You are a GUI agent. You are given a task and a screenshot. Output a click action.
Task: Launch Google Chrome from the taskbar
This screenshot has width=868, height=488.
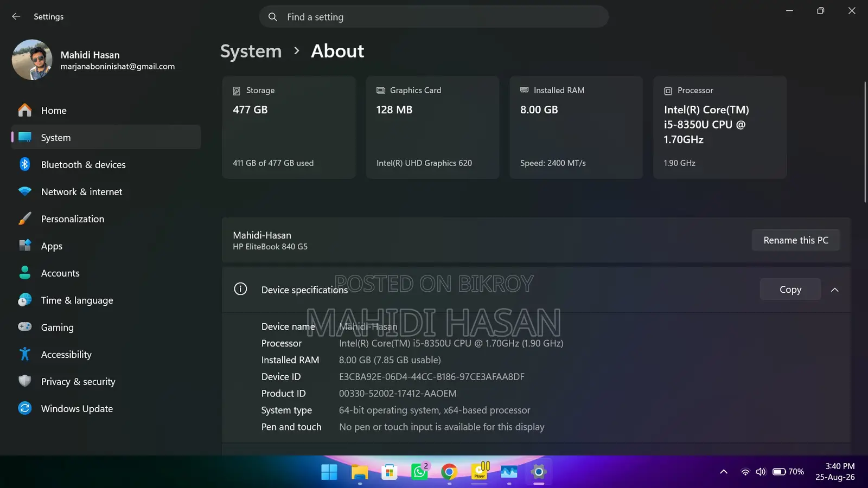[449, 472]
